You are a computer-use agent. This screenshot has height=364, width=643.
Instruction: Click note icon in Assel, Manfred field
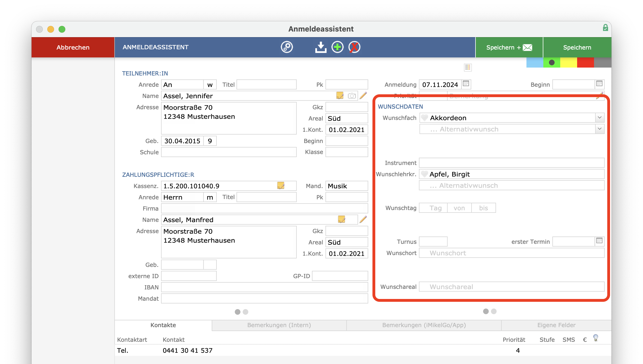coord(341,219)
